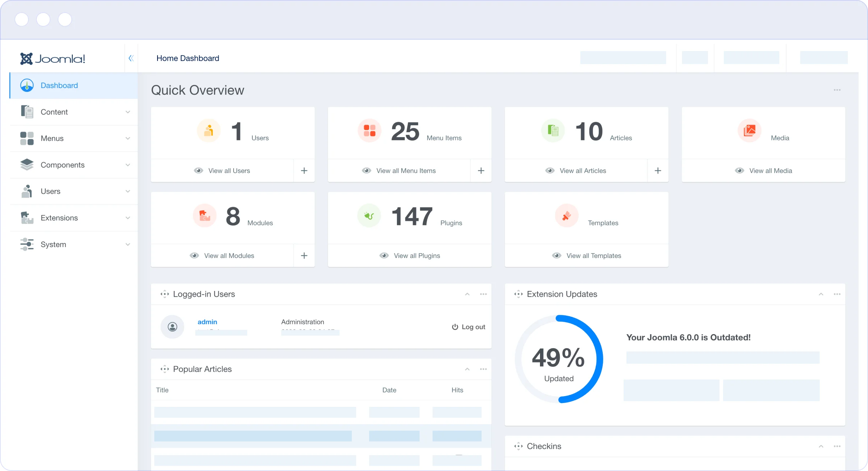Collapse the Logged-in Users panel

[467, 294]
